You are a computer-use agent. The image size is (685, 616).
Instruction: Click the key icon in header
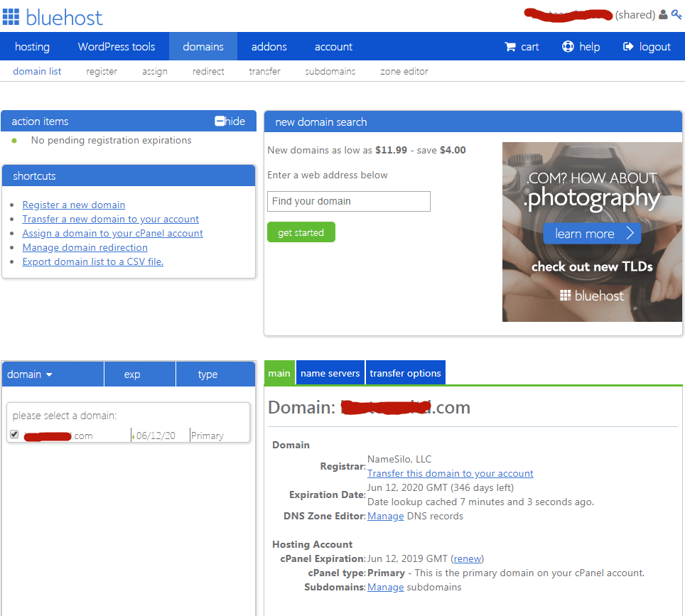(676, 14)
